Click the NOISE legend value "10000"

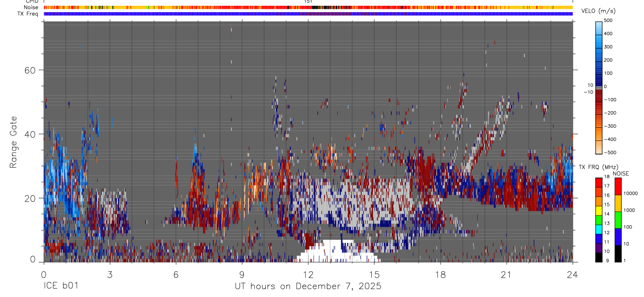click(631, 194)
